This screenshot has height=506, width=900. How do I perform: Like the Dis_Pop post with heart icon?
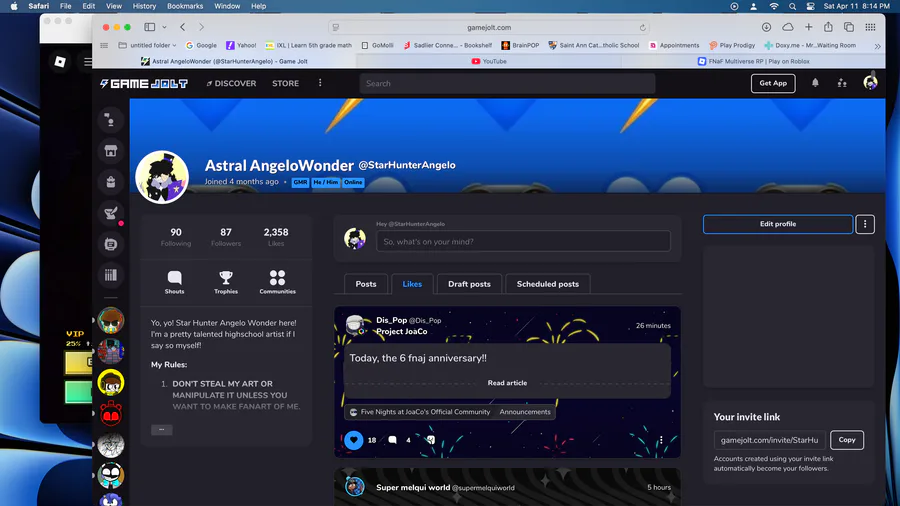tap(354, 440)
